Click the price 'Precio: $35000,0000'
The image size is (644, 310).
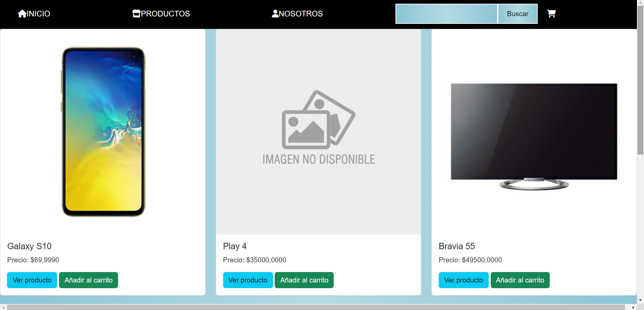[255, 260]
